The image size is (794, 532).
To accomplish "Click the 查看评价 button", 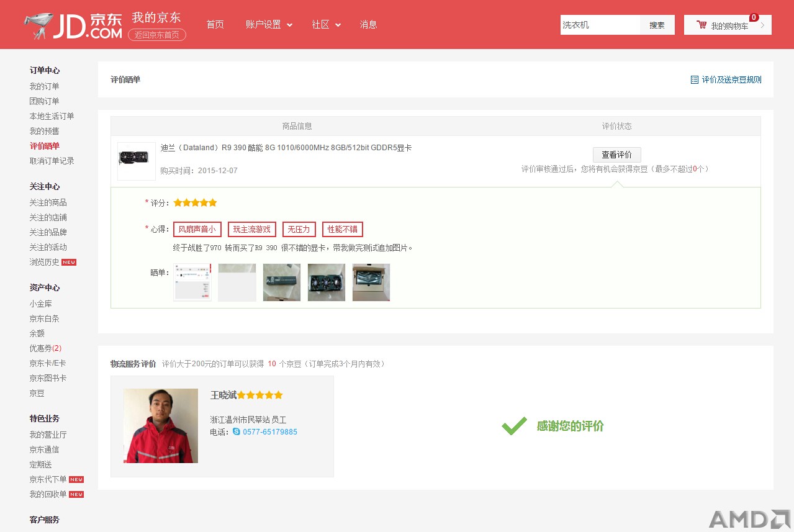I will point(617,155).
